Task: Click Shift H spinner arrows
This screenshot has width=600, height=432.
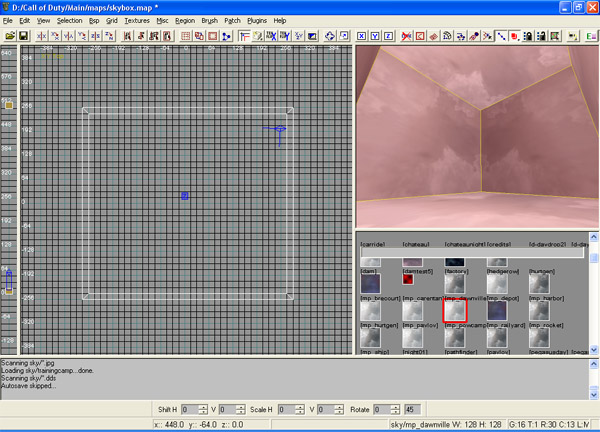Action: [203, 409]
